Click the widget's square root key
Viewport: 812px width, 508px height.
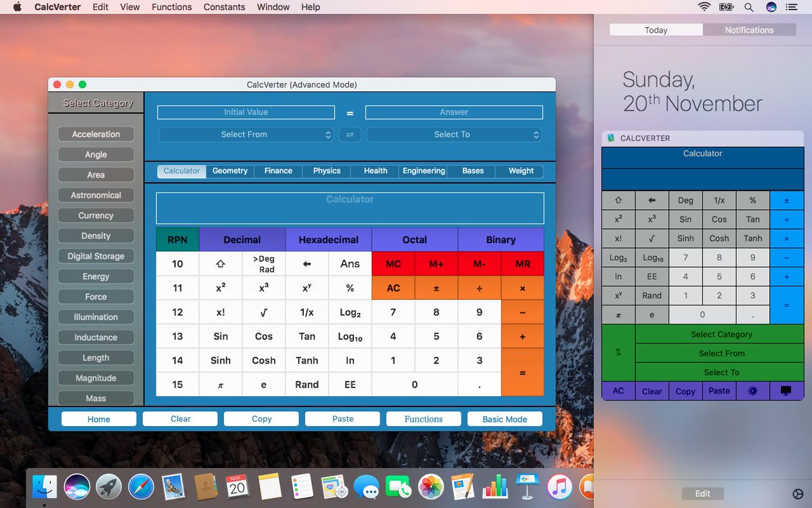[x=652, y=238]
